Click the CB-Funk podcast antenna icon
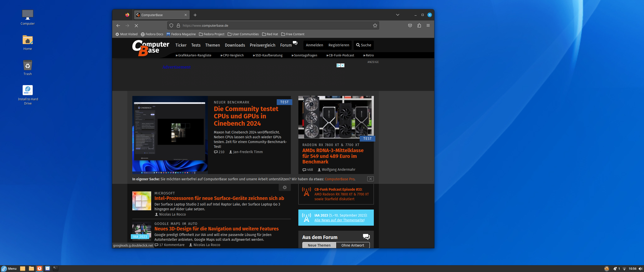The width and height of the screenshot is (644, 272). (307, 192)
